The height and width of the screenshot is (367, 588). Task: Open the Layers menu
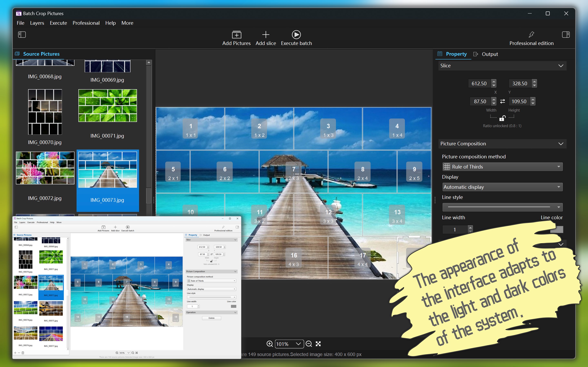pyautogui.click(x=37, y=23)
